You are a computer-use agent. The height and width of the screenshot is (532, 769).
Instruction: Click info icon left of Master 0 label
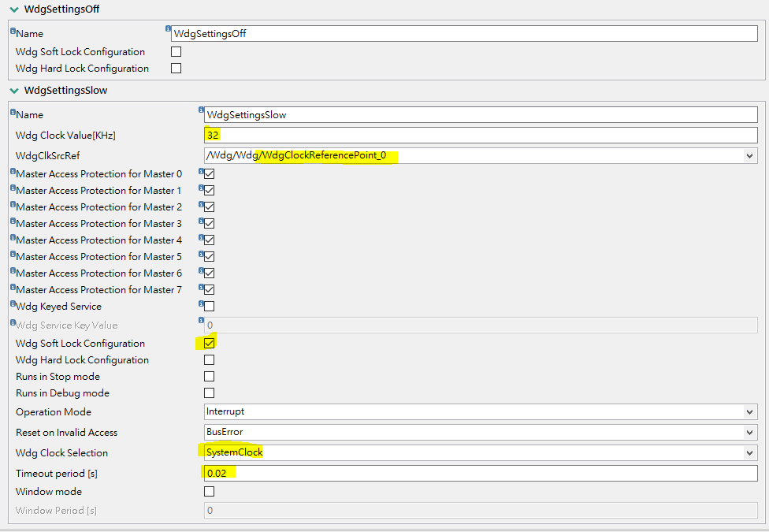click(x=13, y=171)
